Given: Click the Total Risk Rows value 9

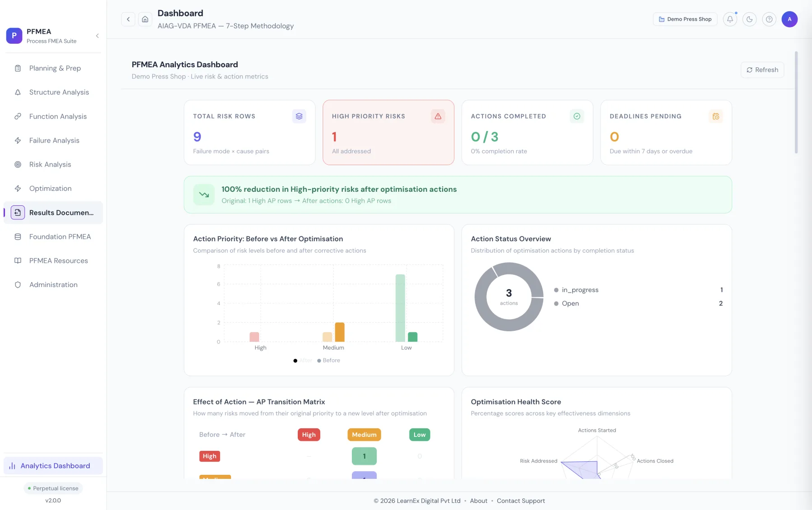Looking at the screenshot, I should tap(197, 137).
